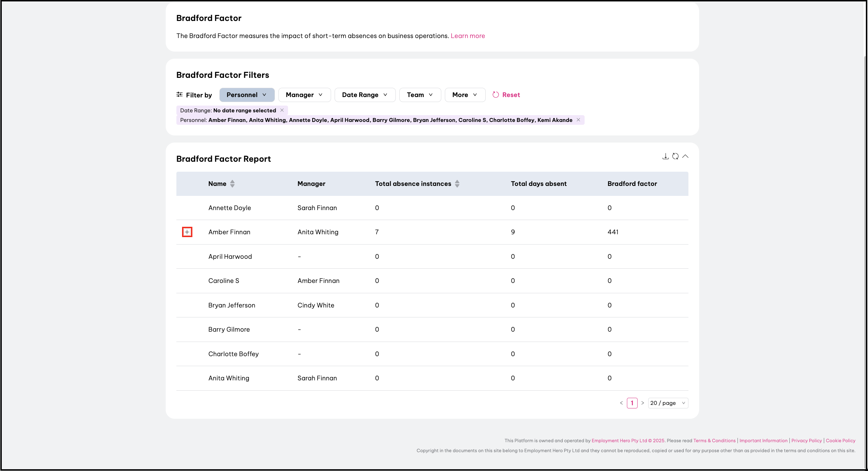The height and width of the screenshot is (471, 868).
Task: Download the Bradford Factor Report
Action: 665,156
